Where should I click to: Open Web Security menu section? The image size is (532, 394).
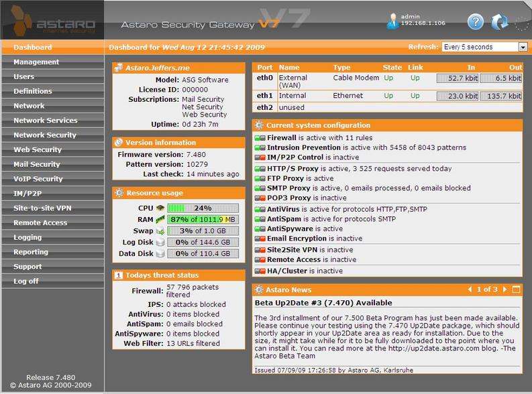click(52, 149)
